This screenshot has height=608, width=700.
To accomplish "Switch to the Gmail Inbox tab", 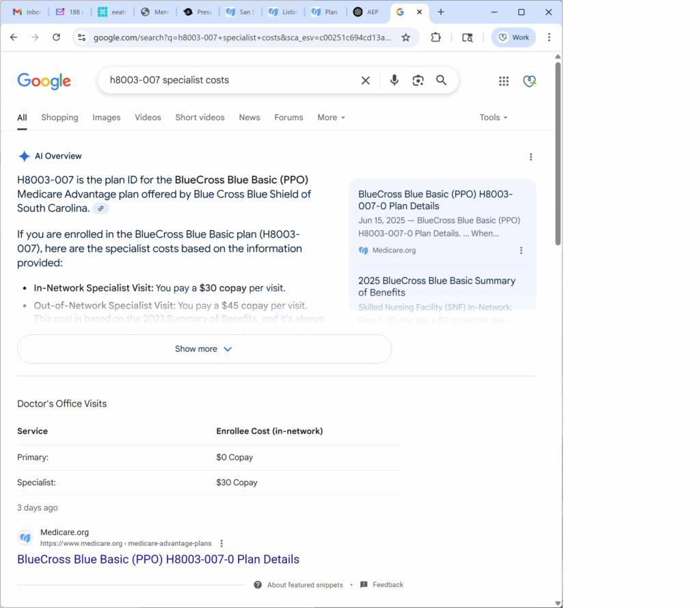I will click(27, 12).
